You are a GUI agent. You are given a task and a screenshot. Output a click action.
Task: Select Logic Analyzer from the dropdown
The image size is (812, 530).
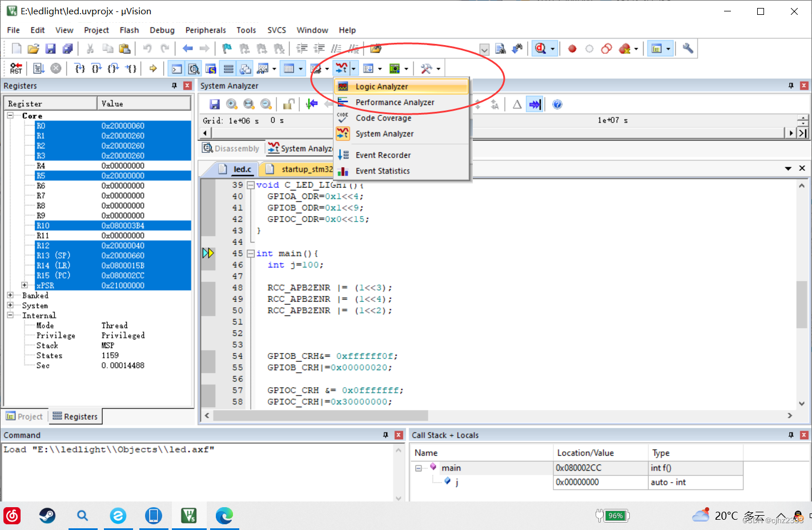click(401, 87)
